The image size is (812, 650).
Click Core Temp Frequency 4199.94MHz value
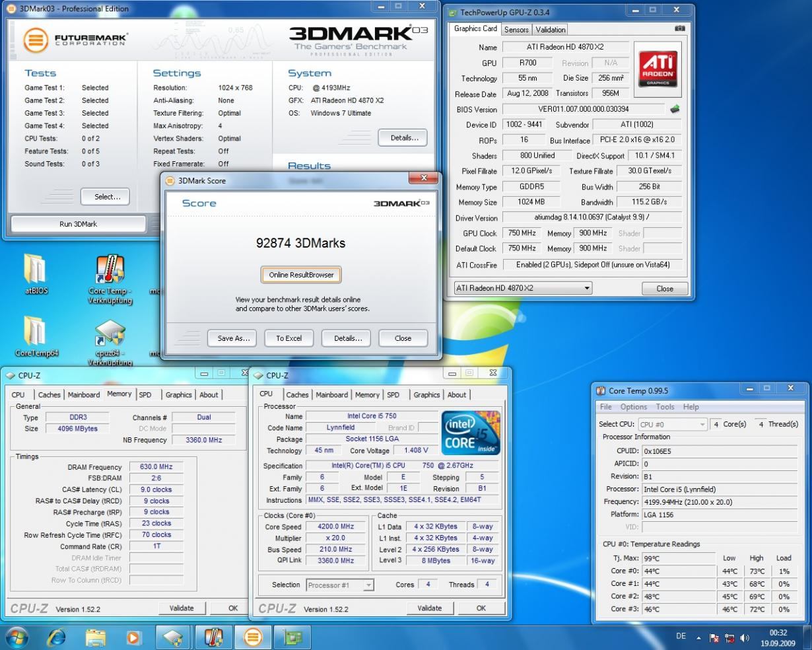click(721, 502)
